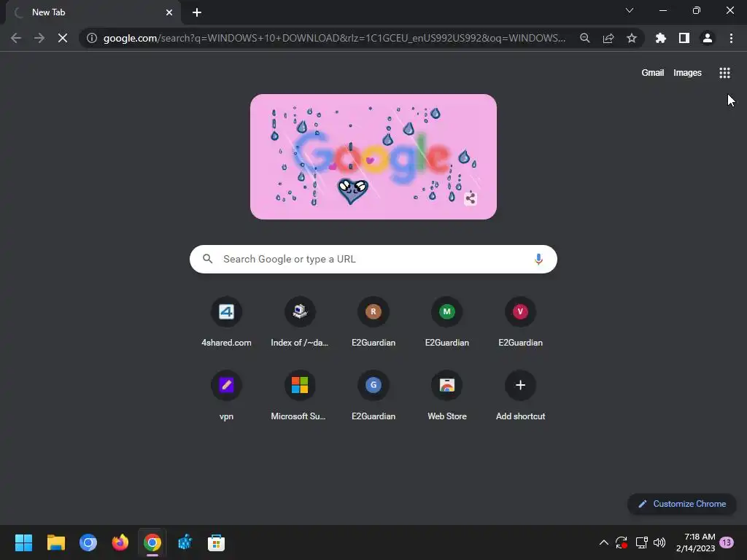747x560 pixels.
Task: Open the Microsoft Su... shortcut
Action: pyautogui.click(x=300, y=395)
